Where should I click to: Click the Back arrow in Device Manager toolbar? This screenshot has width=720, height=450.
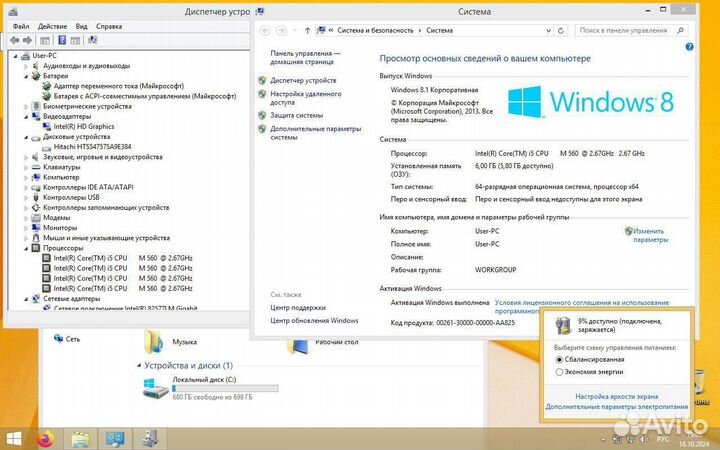(15, 40)
